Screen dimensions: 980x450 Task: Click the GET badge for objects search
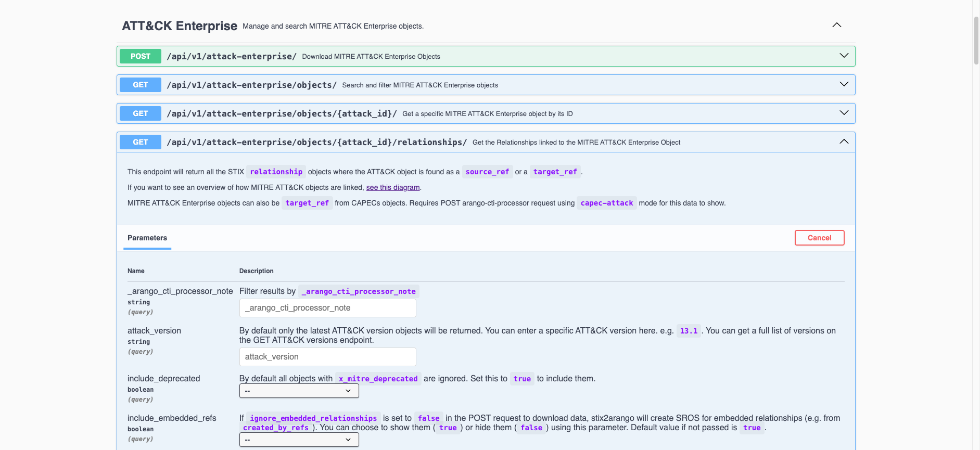(x=141, y=85)
